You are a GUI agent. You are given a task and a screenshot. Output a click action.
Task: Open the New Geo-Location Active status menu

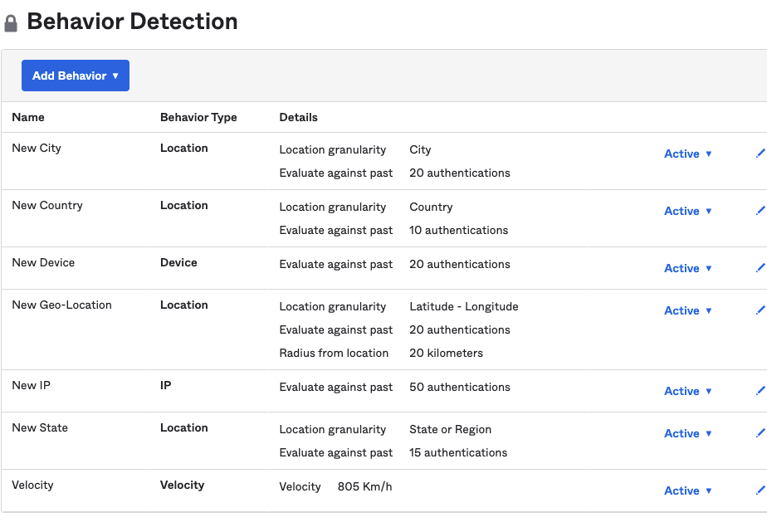[x=688, y=310]
